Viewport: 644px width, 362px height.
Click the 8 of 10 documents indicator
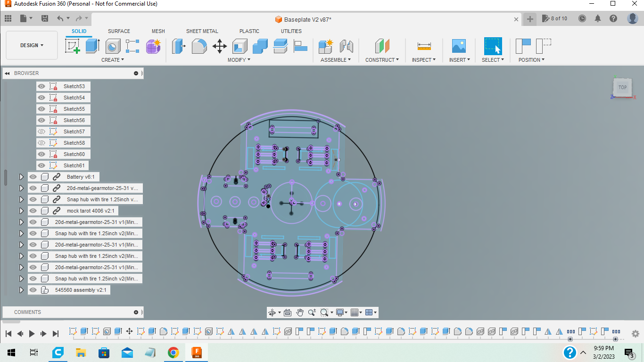pyautogui.click(x=555, y=18)
